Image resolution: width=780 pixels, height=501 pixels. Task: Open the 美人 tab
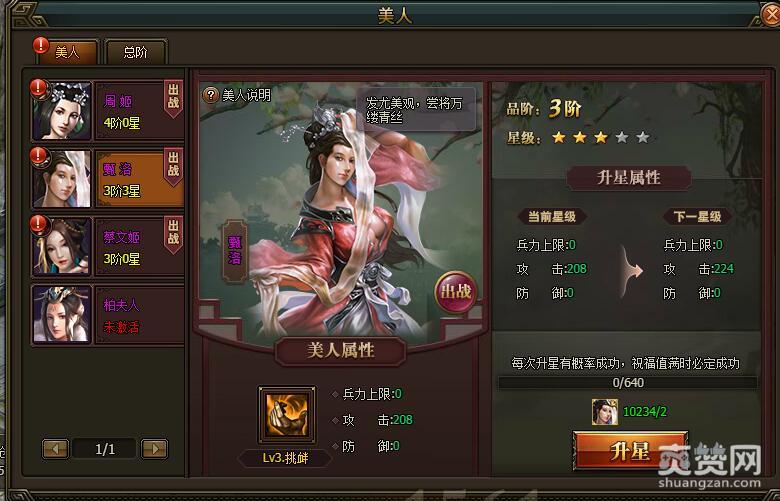click(68, 52)
